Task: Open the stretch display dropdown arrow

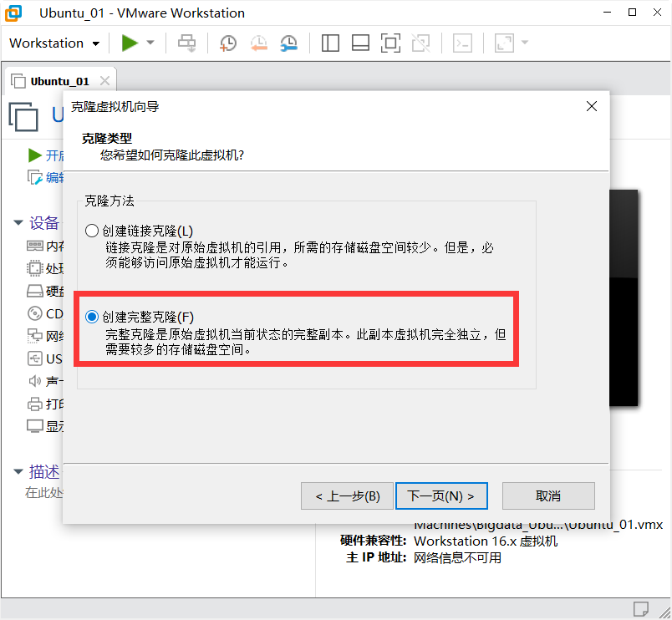Action: (525, 43)
